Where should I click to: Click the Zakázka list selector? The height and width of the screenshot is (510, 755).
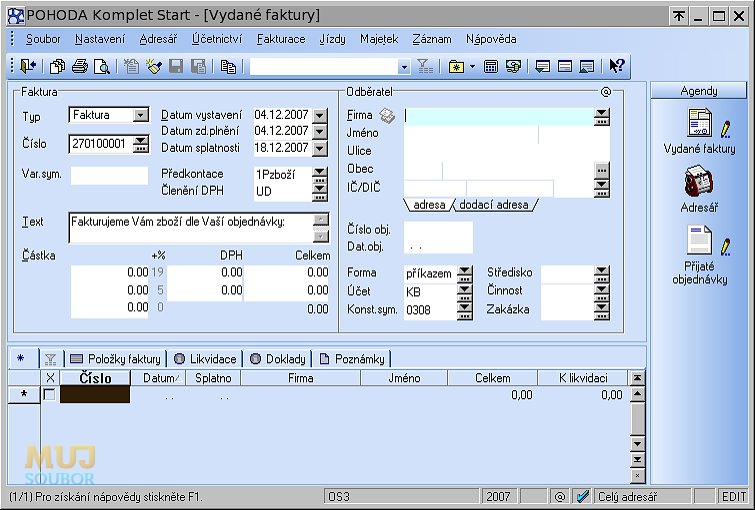601,310
